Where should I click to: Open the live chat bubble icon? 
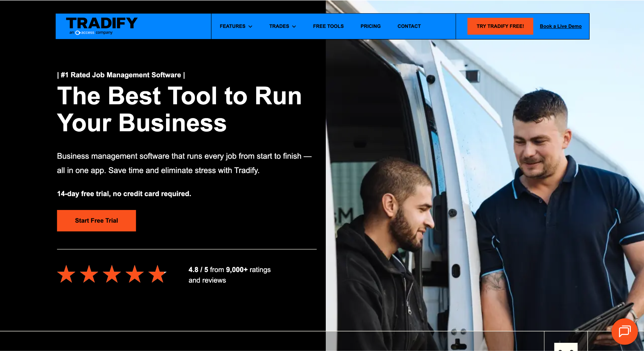(x=625, y=331)
